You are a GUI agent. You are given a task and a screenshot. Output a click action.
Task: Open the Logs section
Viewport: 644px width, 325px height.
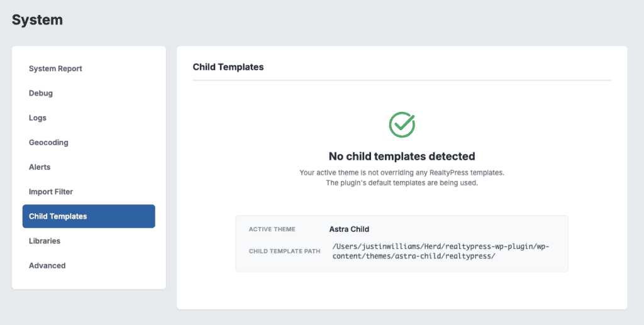(x=38, y=118)
